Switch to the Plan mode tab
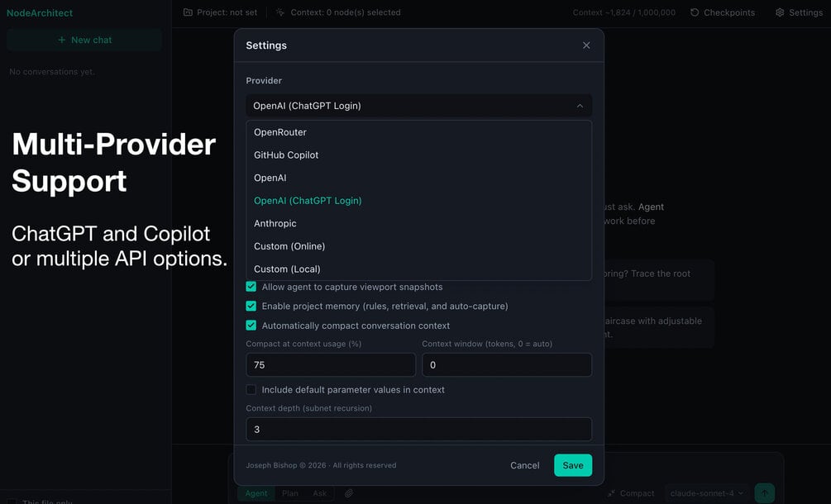The height and width of the screenshot is (504, 831). (x=290, y=493)
